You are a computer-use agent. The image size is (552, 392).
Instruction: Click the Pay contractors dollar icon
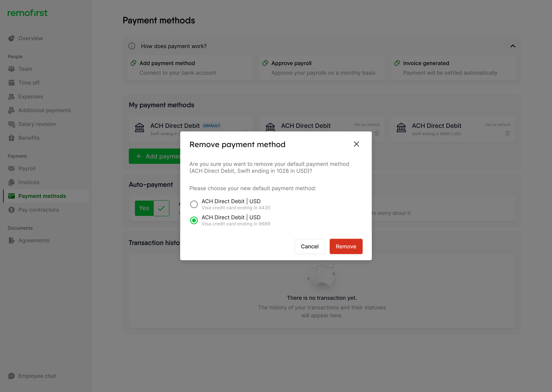(x=11, y=210)
